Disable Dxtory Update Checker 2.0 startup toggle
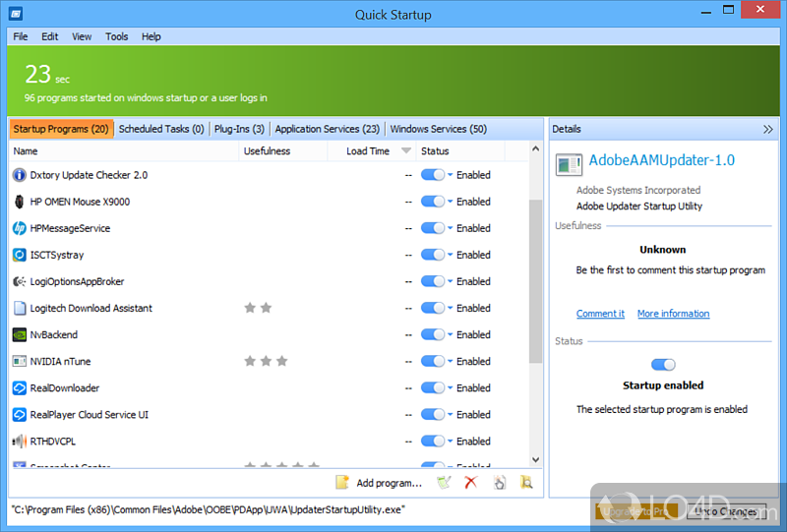 click(x=433, y=175)
